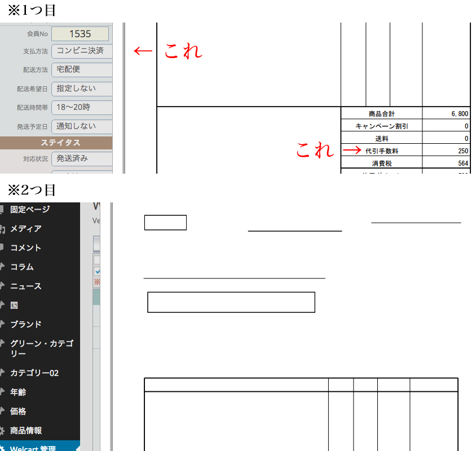The height and width of the screenshot is (451, 476).
Task: Click the small empty box atop second invoice
Action: click(x=165, y=223)
